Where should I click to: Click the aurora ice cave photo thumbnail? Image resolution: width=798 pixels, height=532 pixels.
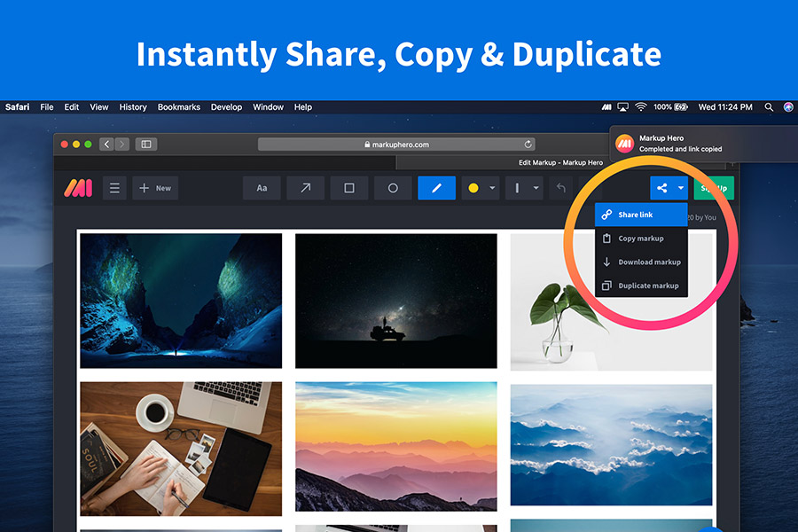[181, 301]
